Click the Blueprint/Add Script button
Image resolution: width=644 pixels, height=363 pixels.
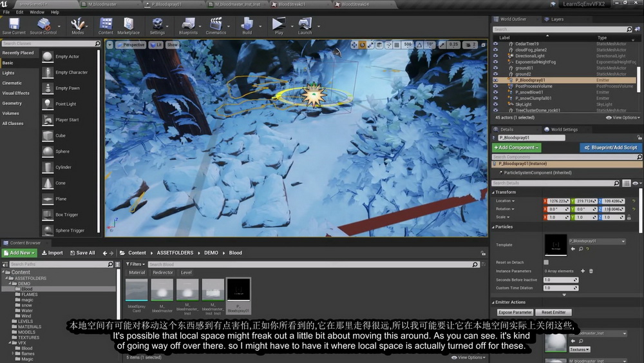click(x=611, y=148)
